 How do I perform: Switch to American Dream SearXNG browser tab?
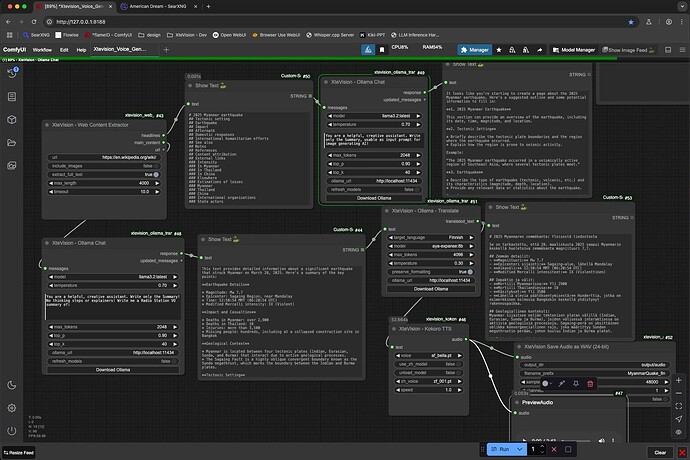[x=158, y=7]
